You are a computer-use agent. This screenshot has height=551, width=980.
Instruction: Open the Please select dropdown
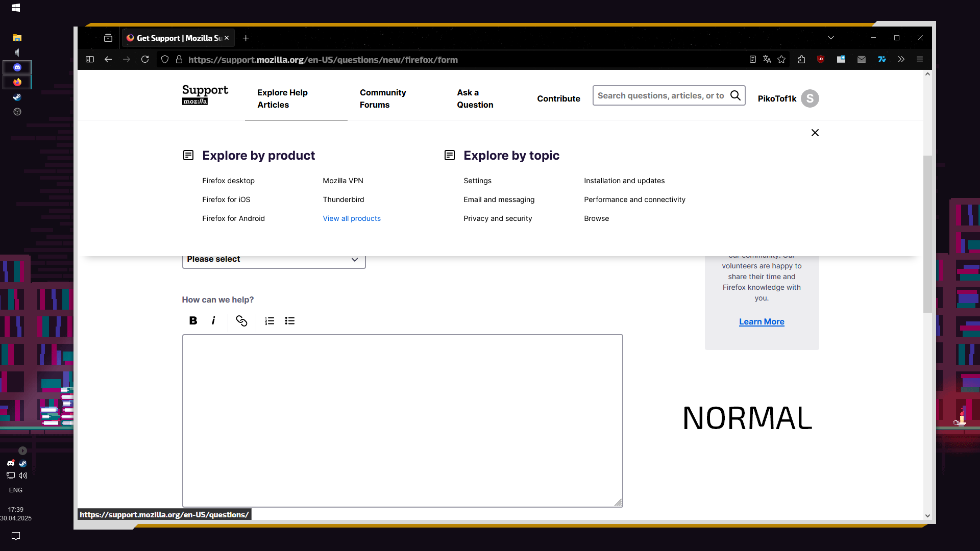(274, 259)
